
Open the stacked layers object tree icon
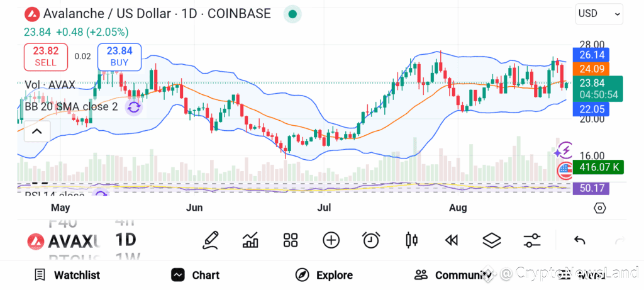pos(492,240)
